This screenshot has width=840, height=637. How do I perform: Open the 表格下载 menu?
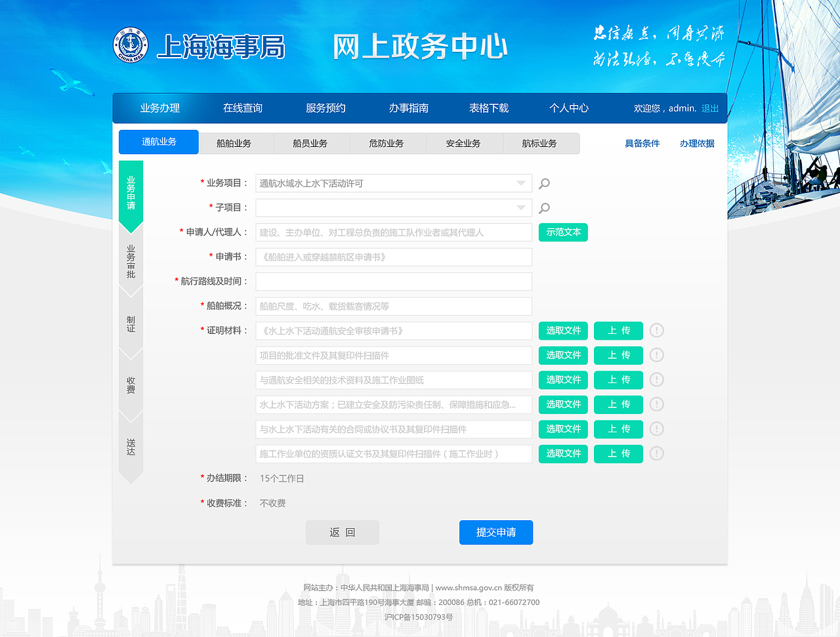click(x=488, y=108)
